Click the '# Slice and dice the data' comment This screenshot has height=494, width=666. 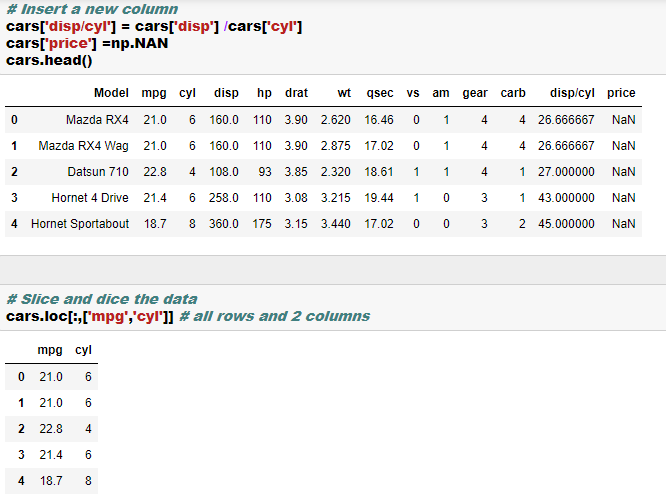tap(101, 299)
